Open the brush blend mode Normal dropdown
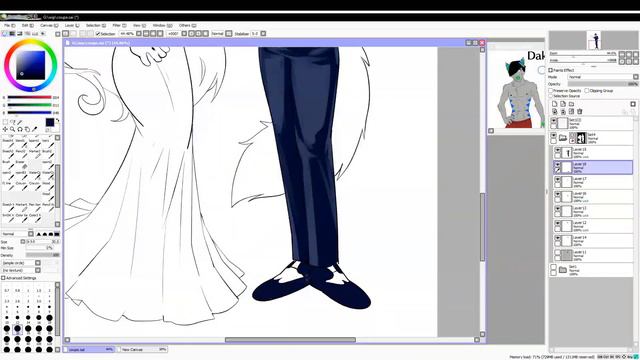The width and height of the screenshot is (640, 360). [31, 234]
